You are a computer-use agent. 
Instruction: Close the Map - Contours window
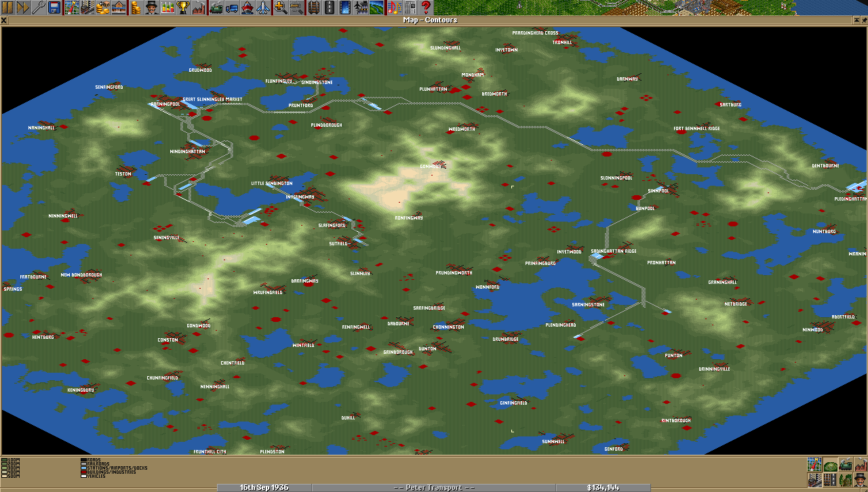[x=4, y=20]
